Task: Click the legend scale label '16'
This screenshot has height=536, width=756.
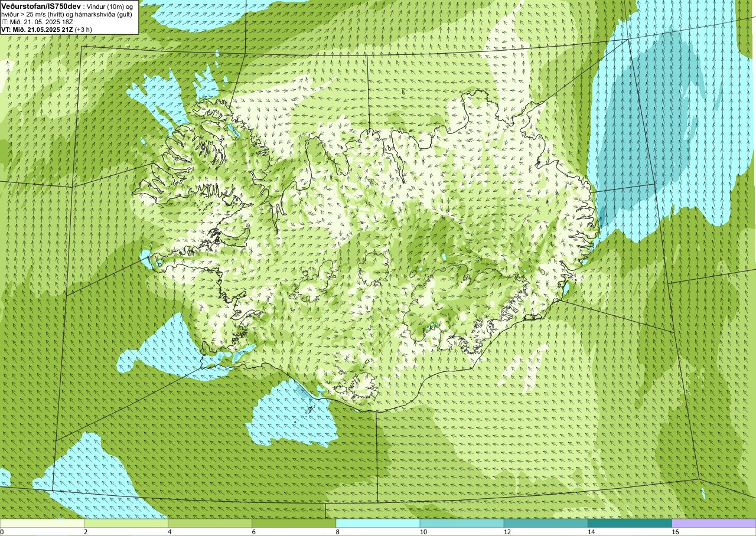Action: point(674,532)
